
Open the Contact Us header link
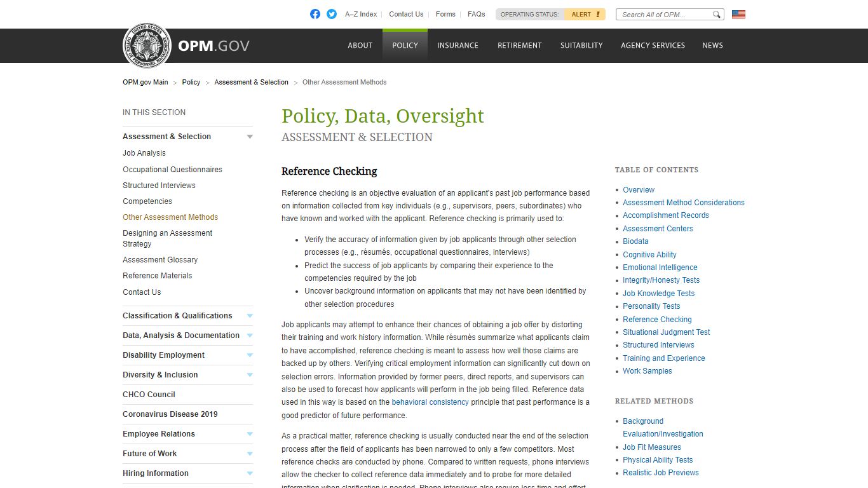pyautogui.click(x=406, y=14)
